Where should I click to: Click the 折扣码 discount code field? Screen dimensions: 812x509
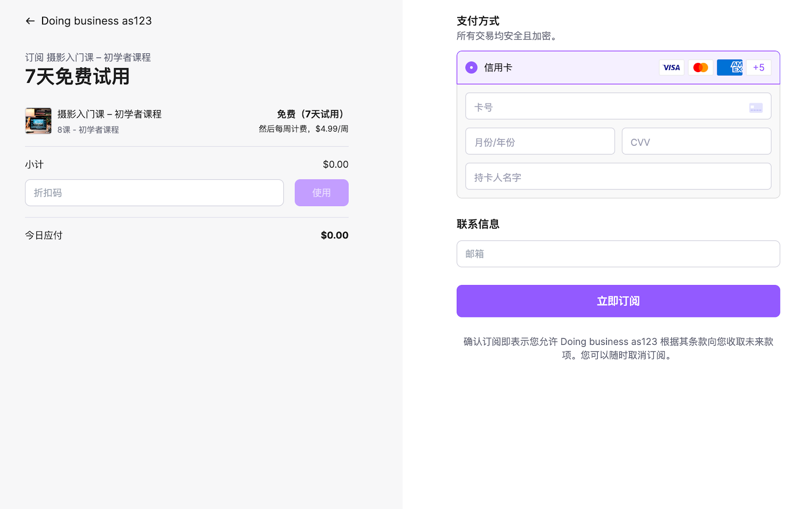(x=154, y=193)
